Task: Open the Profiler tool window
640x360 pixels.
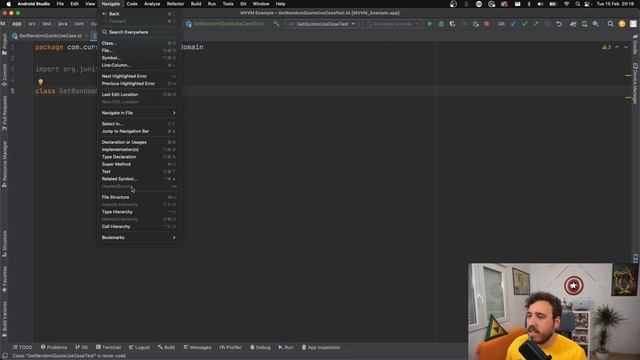Action: pos(231,347)
